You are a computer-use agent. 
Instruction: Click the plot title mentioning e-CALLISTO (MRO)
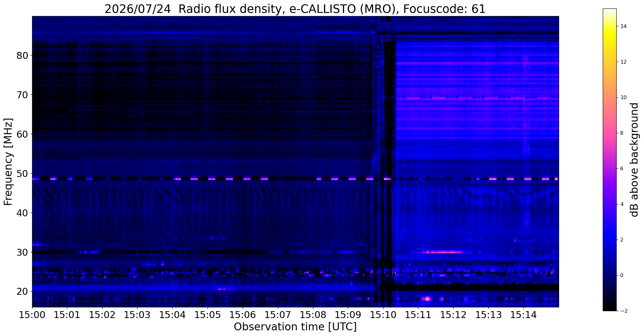(x=295, y=9)
